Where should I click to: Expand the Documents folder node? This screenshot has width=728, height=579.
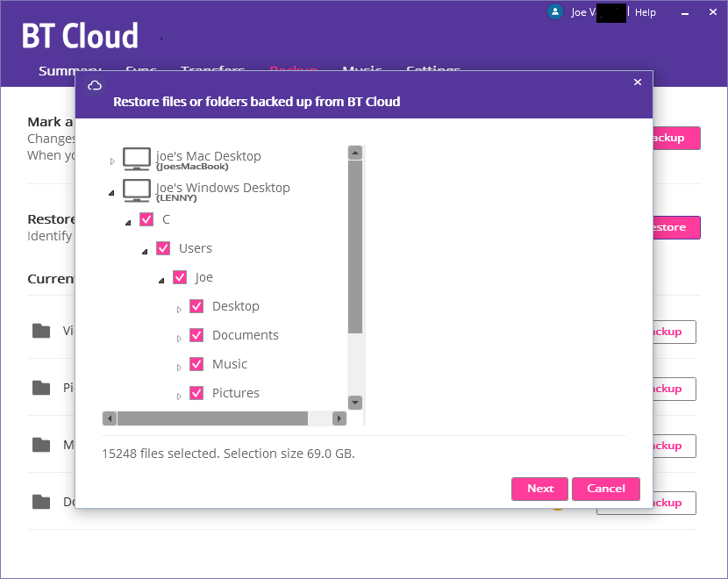click(x=179, y=339)
